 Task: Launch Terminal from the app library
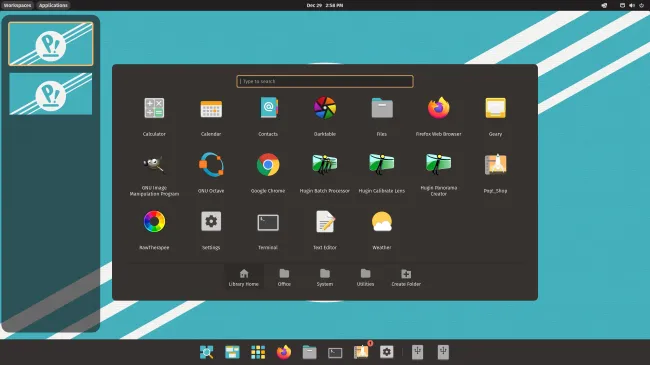pos(268,223)
